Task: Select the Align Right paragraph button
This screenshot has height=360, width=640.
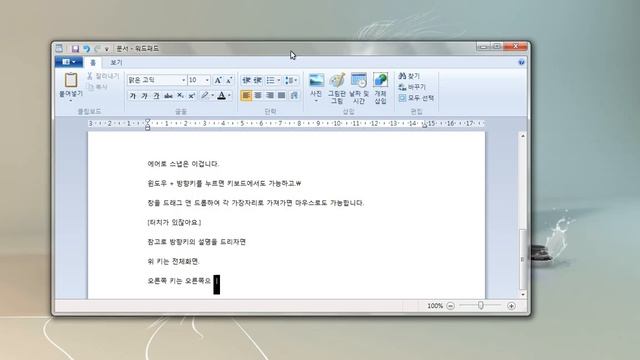Action: point(270,96)
